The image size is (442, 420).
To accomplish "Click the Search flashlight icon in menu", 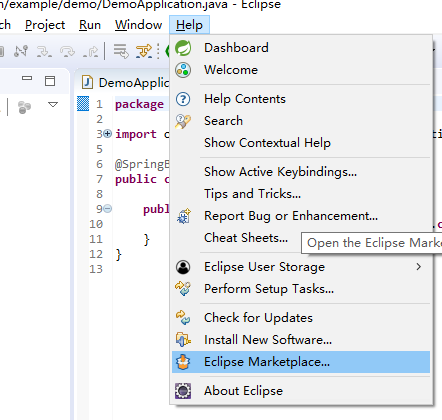I will tap(183, 121).
